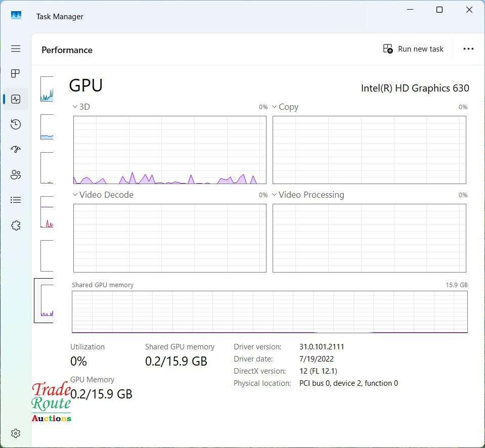
Task: Open the App history page
Action: pos(16,124)
